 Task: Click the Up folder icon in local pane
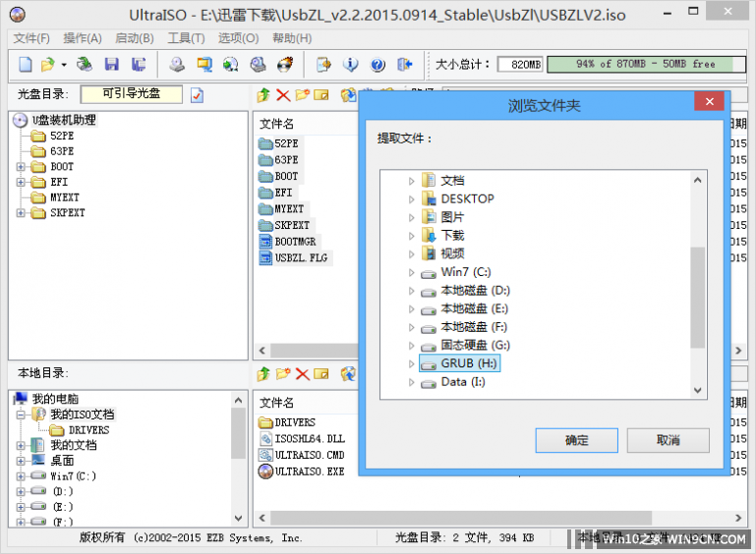point(263,374)
